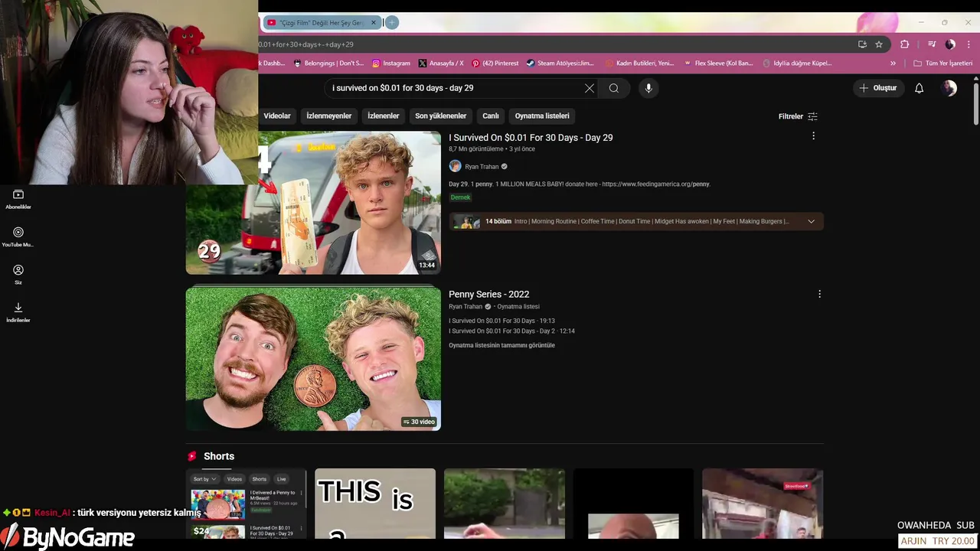Open İndirilenler downloads in sidebar
This screenshot has height=551, width=980.
18,312
